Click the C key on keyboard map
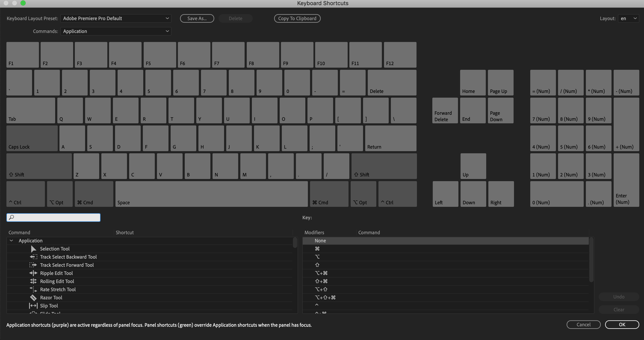The width and height of the screenshot is (644, 340). point(142,166)
